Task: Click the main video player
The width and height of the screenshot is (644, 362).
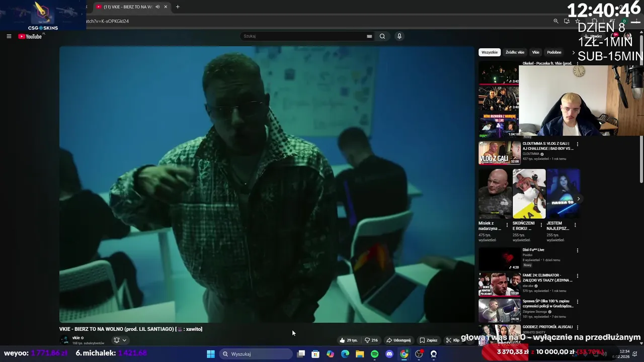Action: coord(267,185)
